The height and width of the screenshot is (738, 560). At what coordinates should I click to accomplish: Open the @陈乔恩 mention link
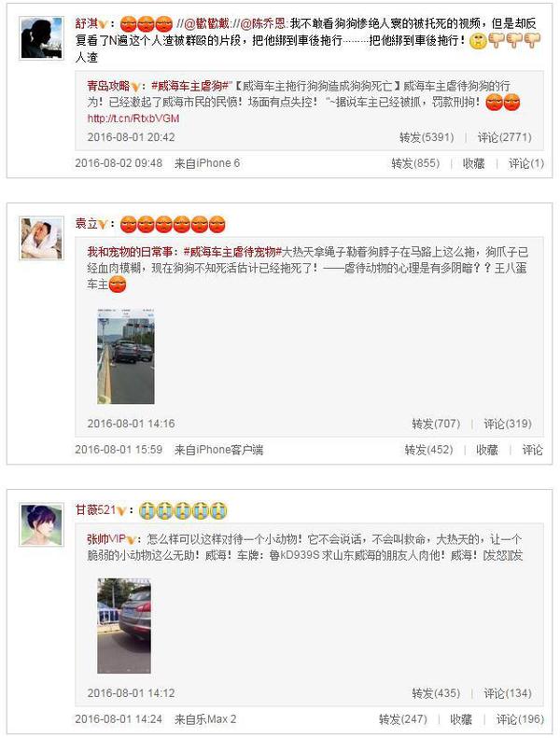pos(262,23)
